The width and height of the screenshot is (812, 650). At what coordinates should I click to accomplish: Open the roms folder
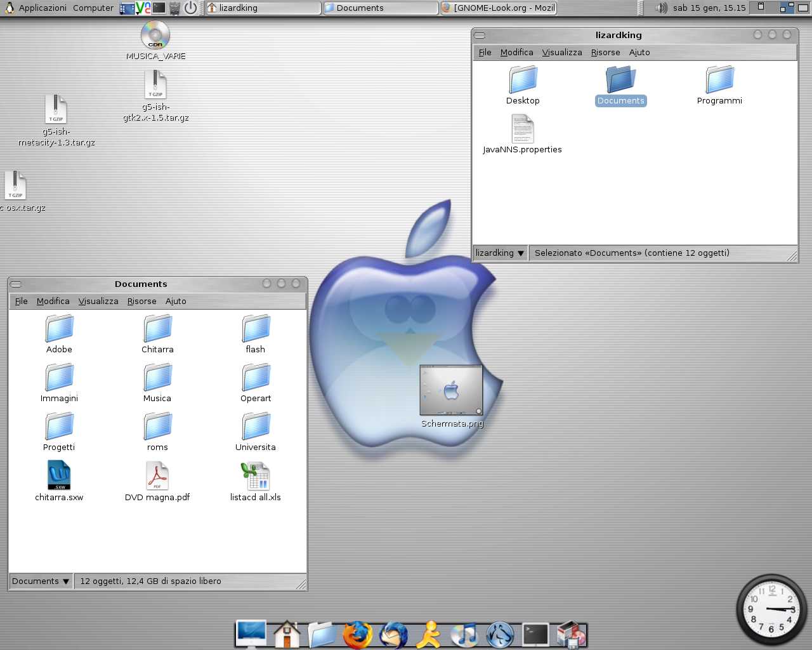[x=157, y=432]
